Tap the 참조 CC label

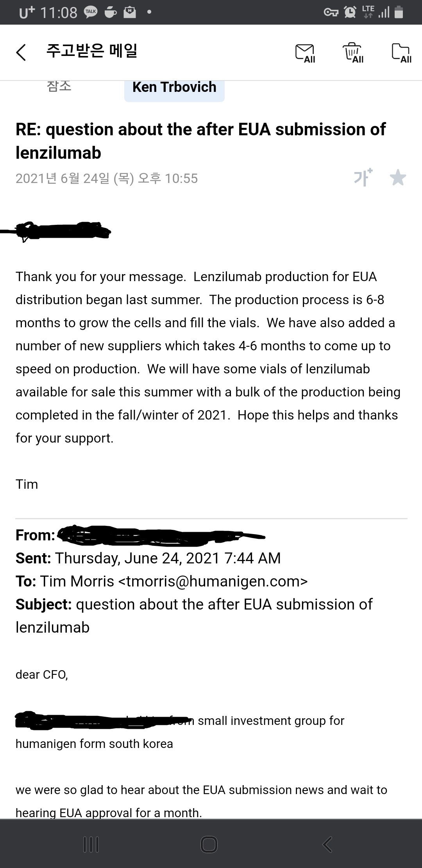click(x=59, y=86)
